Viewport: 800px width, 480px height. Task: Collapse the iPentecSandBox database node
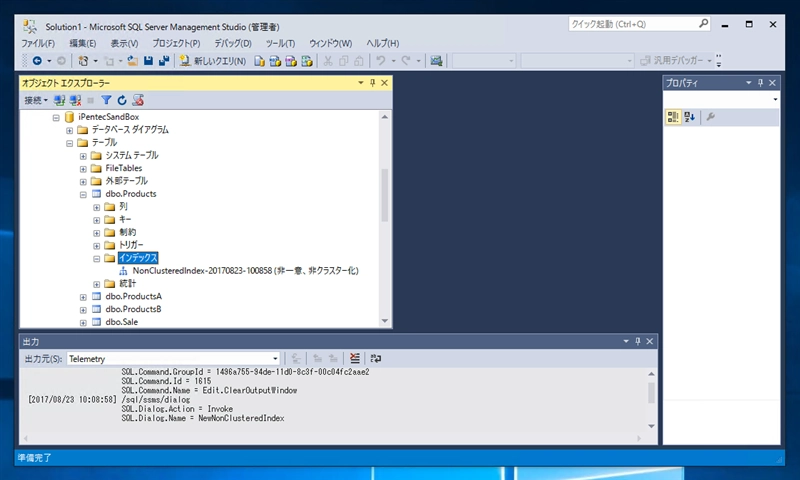click(x=56, y=117)
